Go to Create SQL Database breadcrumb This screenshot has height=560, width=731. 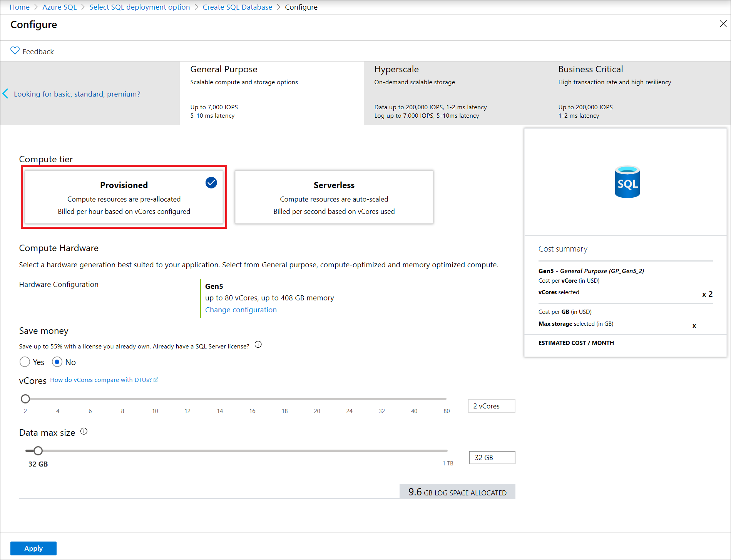tap(237, 7)
